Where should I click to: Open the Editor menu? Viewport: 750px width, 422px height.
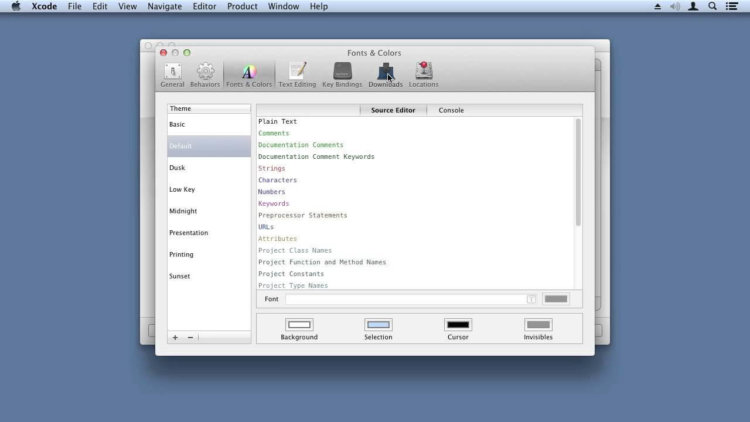point(204,6)
